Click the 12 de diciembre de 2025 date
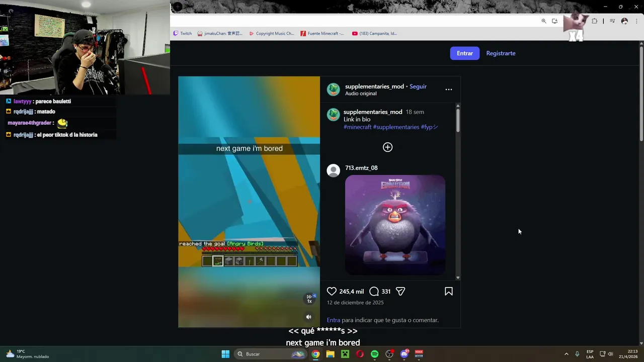 (x=355, y=303)
